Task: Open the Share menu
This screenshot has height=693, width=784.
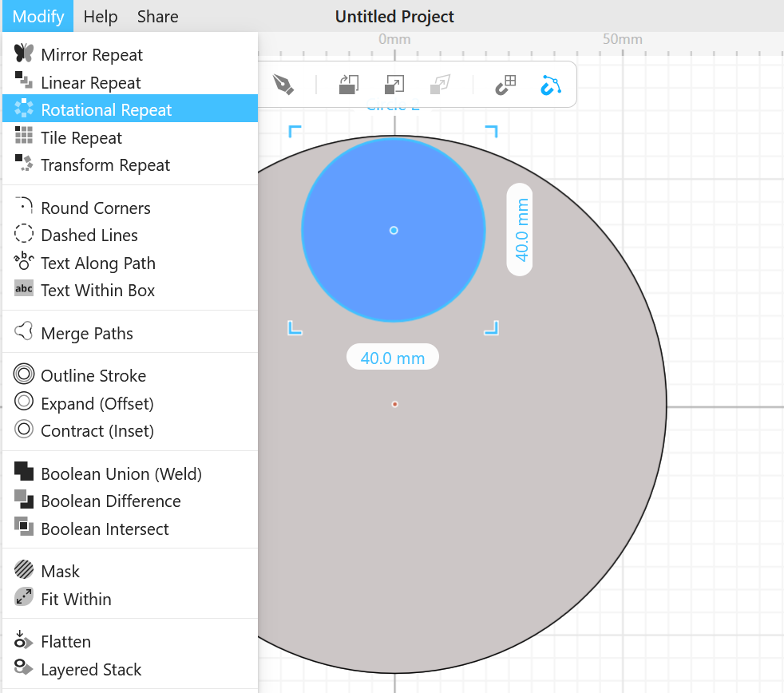Action: (157, 17)
